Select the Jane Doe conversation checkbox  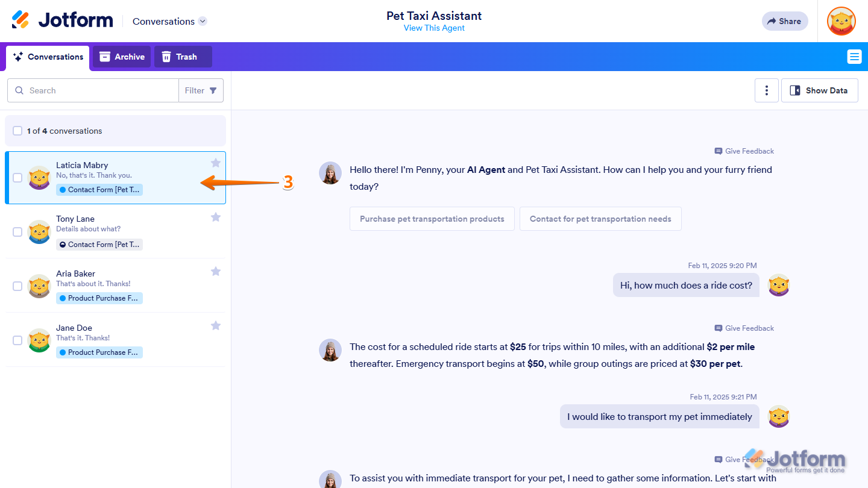pyautogui.click(x=17, y=340)
